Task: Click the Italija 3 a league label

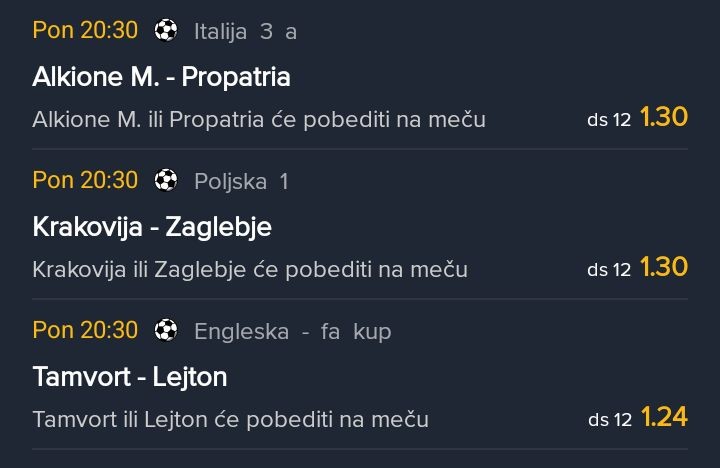Action: (245, 31)
